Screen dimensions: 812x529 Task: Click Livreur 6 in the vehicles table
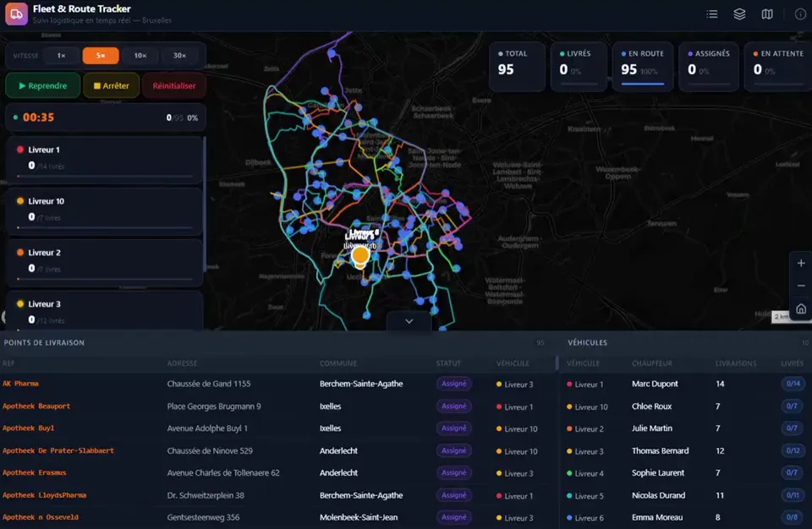click(x=584, y=518)
